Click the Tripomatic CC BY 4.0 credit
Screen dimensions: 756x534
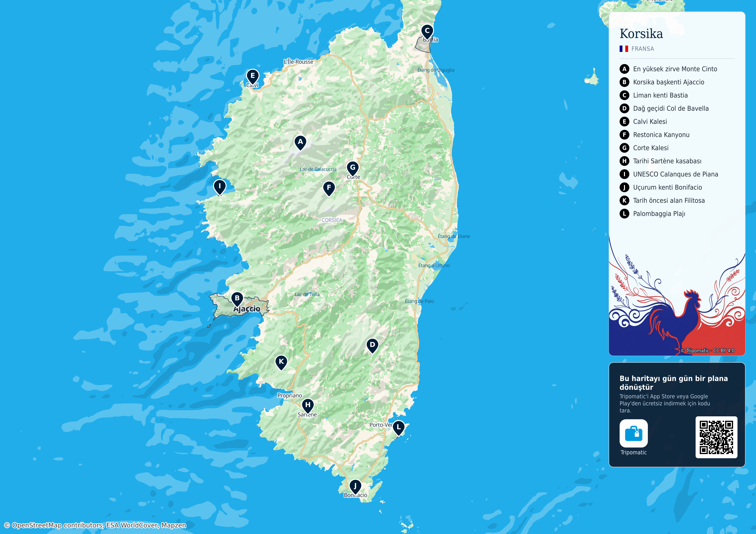(708, 351)
